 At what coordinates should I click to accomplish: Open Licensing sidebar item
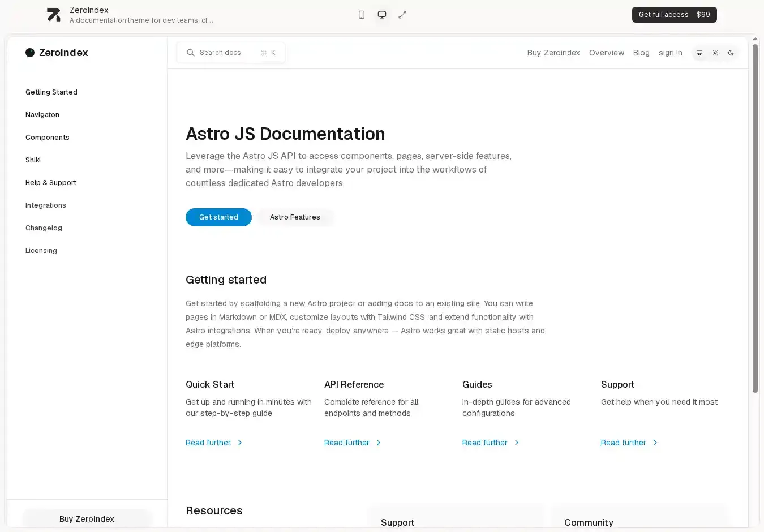click(x=41, y=251)
